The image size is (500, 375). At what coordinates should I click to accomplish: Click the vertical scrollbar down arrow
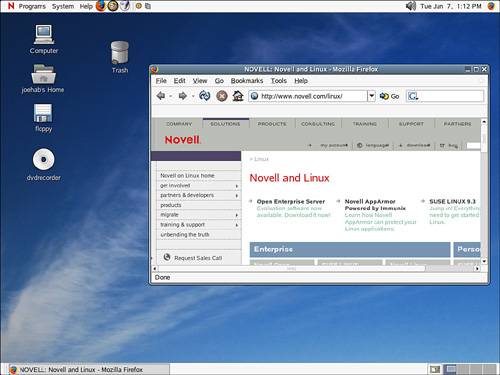tap(484, 261)
